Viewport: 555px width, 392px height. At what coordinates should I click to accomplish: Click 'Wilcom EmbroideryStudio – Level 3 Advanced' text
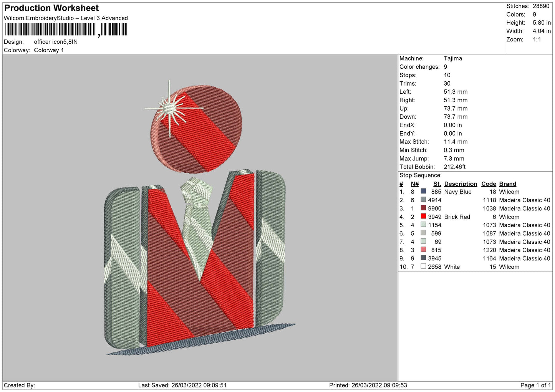click(x=66, y=18)
